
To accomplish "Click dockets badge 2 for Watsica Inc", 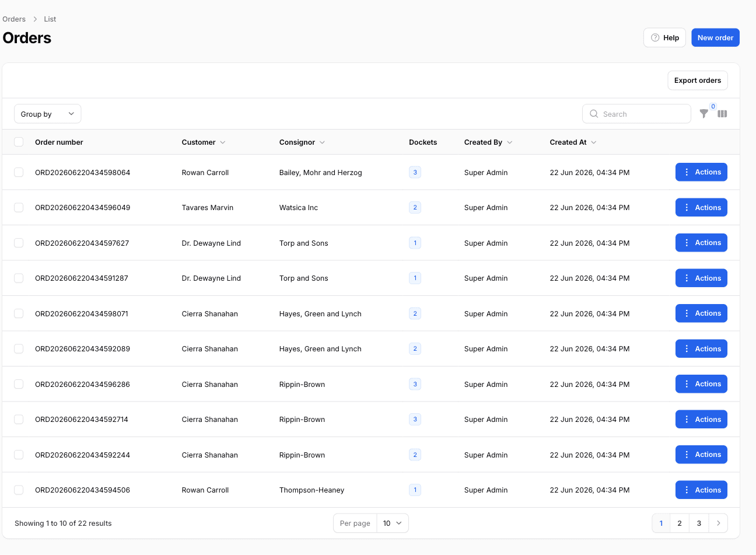I will point(415,207).
